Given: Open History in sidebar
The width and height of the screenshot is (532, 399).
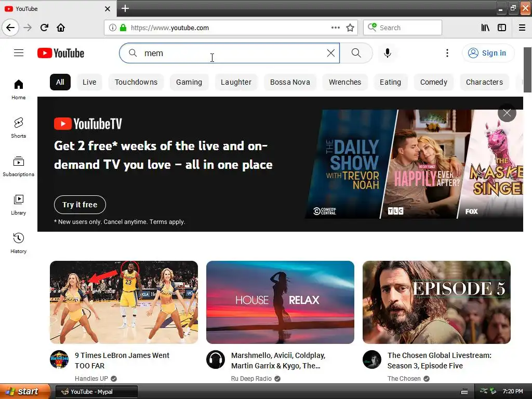Looking at the screenshot, I should tap(19, 243).
